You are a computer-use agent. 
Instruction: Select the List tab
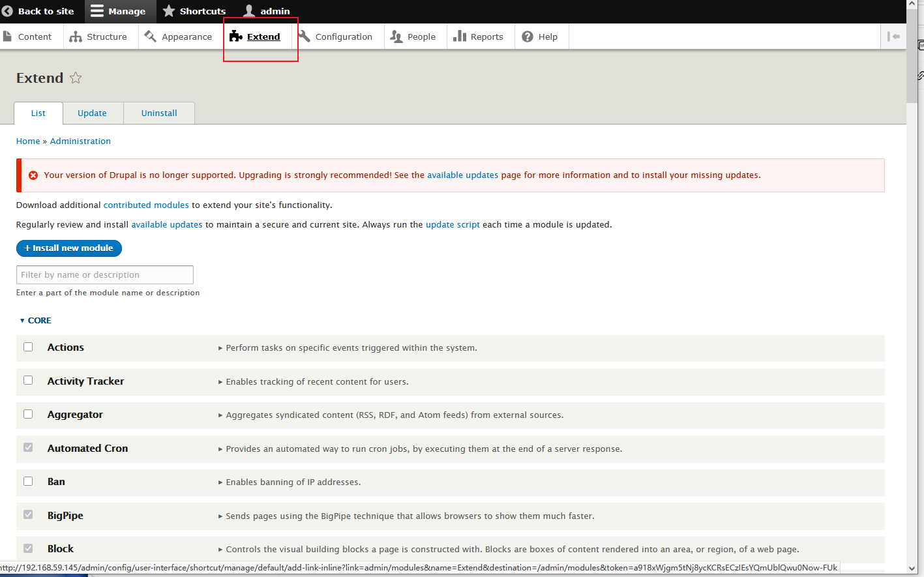click(x=38, y=113)
